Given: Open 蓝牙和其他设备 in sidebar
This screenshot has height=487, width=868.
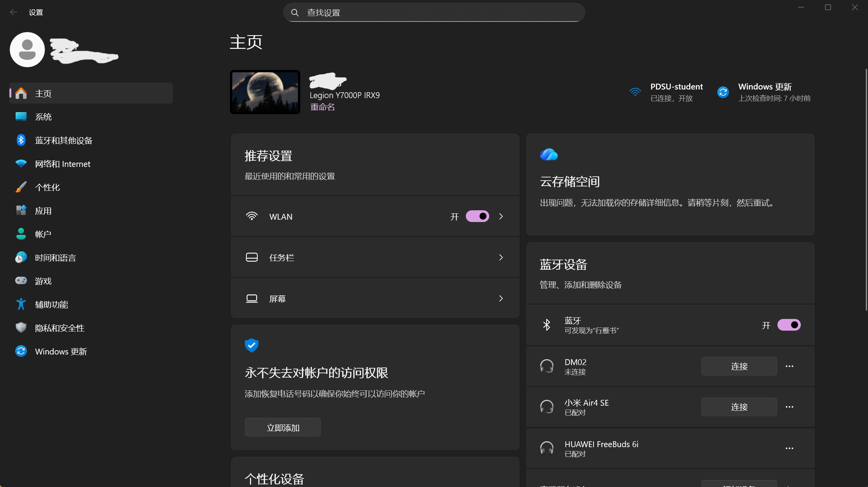Looking at the screenshot, I should pyautogui.click(x=64, y=140).
